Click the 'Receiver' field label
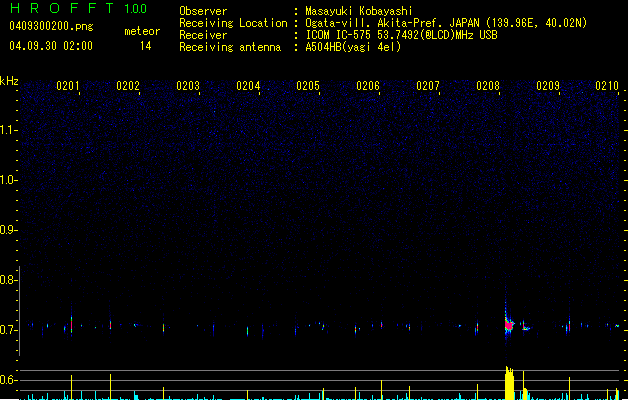The height and width of the screenshot is (400, 629). coord(203,35)
